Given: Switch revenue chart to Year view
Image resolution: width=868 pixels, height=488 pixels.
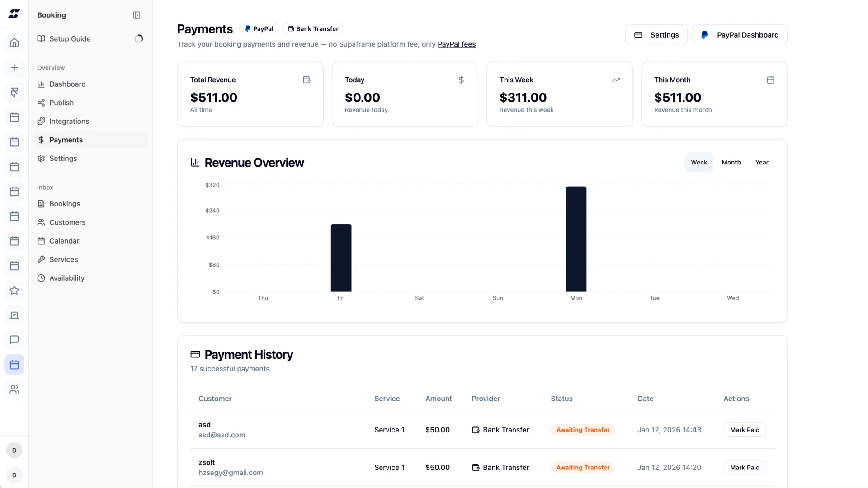Looking at the screenshot, I should tap(762, 162).
